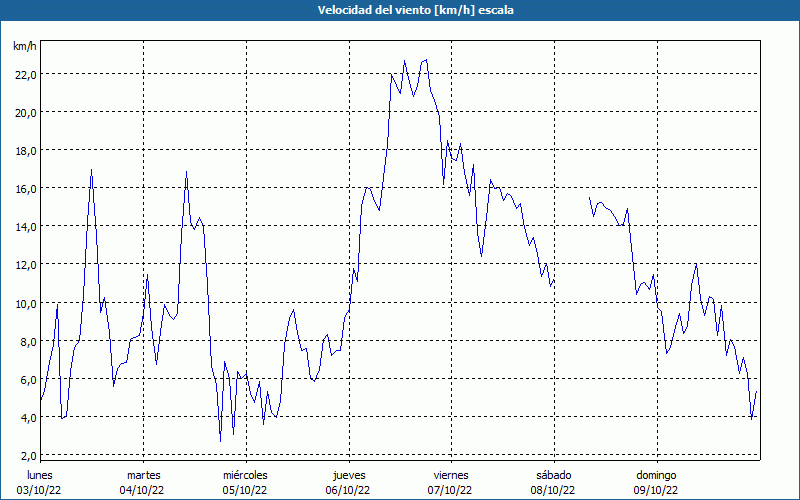Screen dimensions: 800x500
Task: Click the date label 04/10/22
Action: pos(142,490)
